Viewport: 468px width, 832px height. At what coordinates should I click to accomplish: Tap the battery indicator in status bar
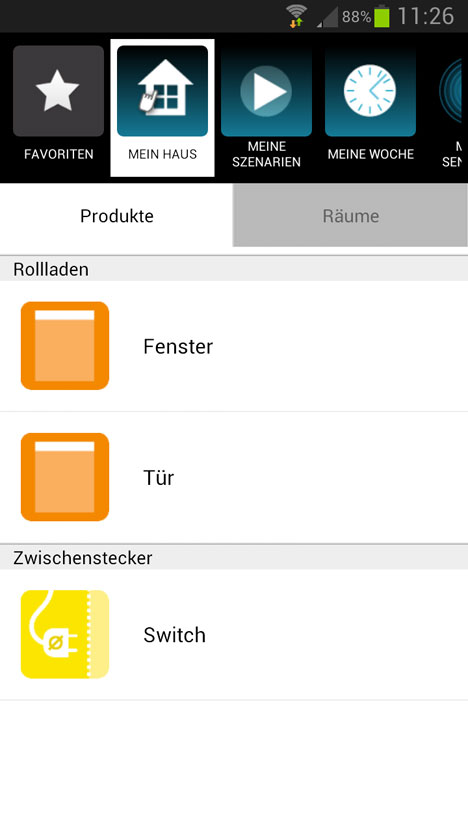click(x=382, y=16)
